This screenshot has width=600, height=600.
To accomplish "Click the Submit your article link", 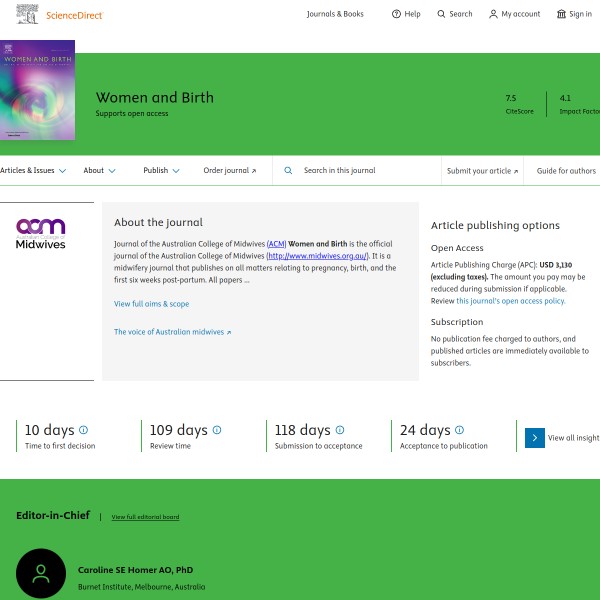I will pyautogui.click(x=482, y=171).
